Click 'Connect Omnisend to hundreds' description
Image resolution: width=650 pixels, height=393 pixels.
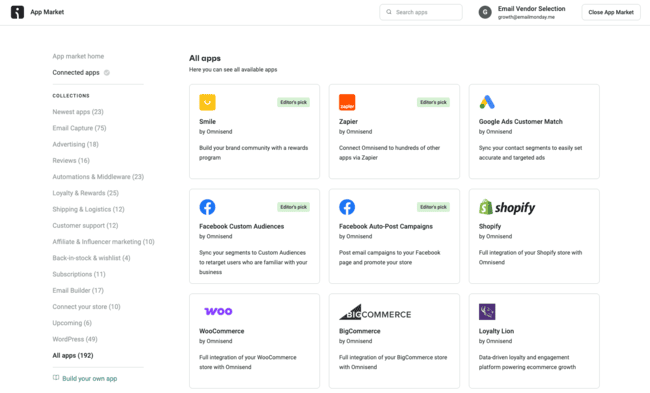point(389,153)
